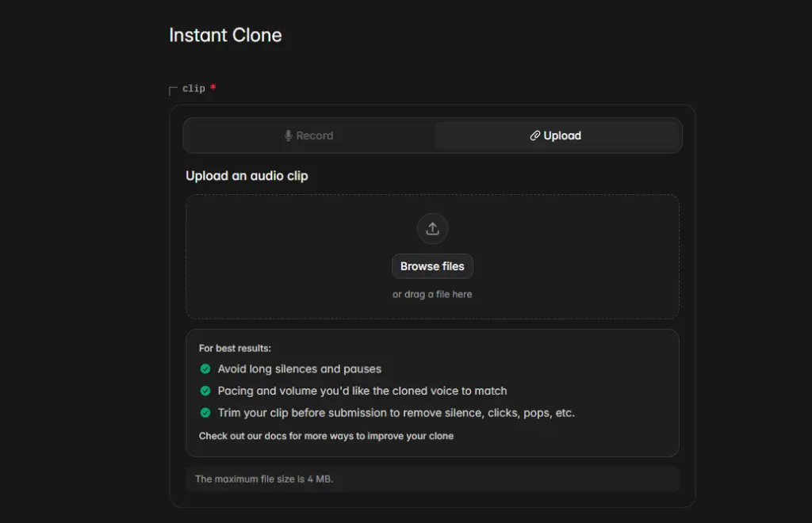Screen dimensions: 812x523
Task: Click the green check next to 'Pacing and volume'
Action: coord(205,391)
